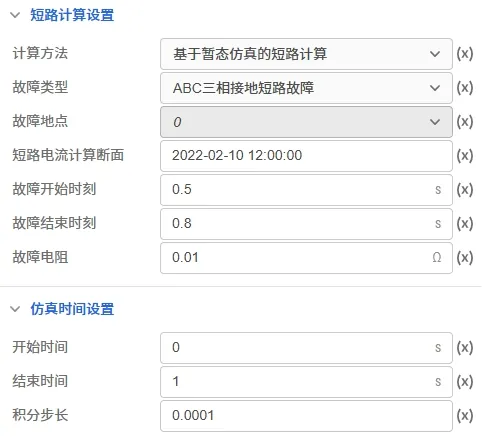Screen dimensions: 482x437
Task: Select the 故障开始时刻 input field
Action: [306, 190]
